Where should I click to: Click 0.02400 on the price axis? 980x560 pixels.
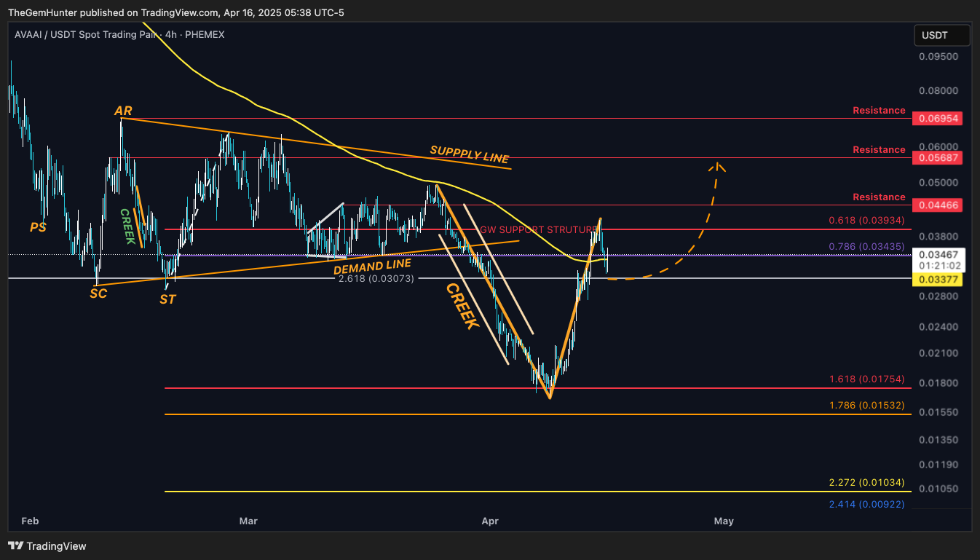point(938,326)
